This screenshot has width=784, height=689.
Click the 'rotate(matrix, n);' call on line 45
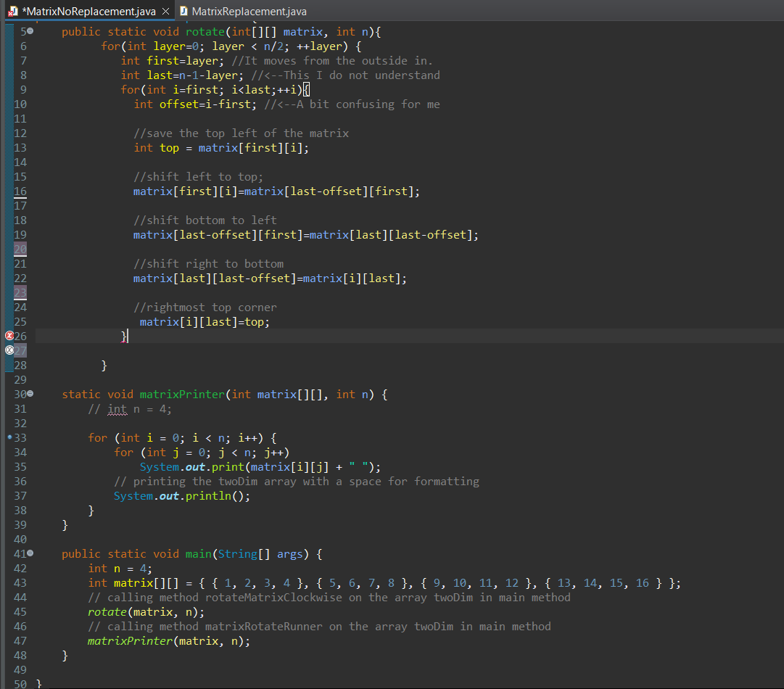(146, 612)
